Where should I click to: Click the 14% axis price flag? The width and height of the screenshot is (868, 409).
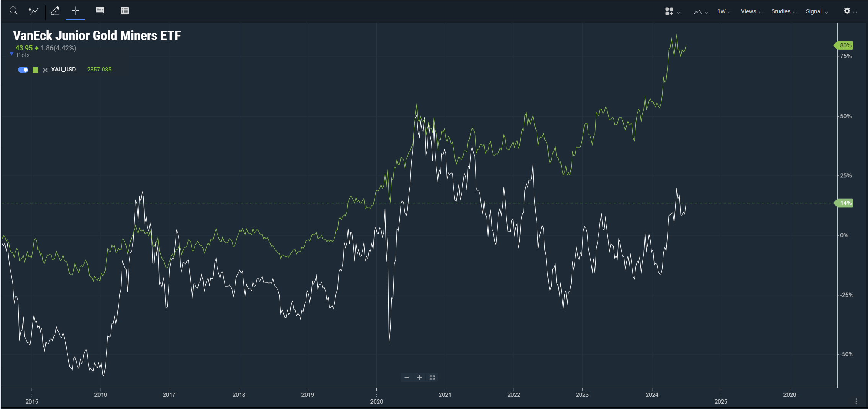point(844,203)
